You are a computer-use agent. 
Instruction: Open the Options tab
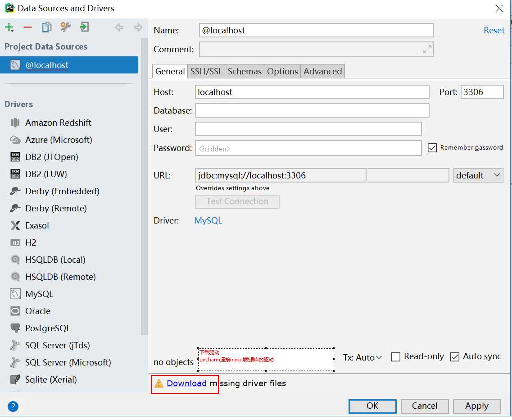pyautogui.click(x=282, y=72)
